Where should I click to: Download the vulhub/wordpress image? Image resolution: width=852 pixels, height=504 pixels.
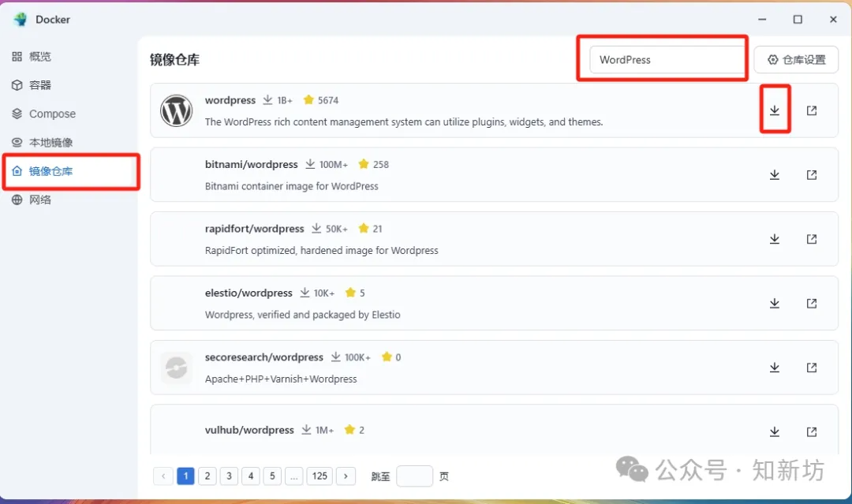775,431
